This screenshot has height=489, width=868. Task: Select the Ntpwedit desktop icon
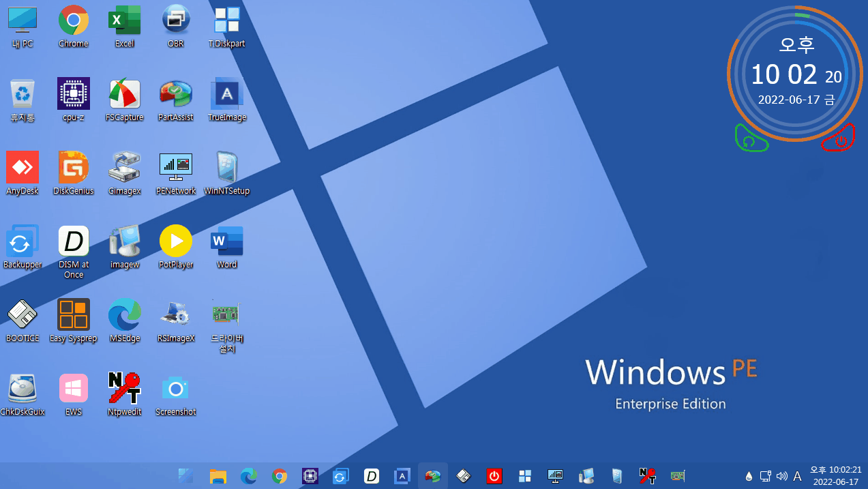(125, 394)
